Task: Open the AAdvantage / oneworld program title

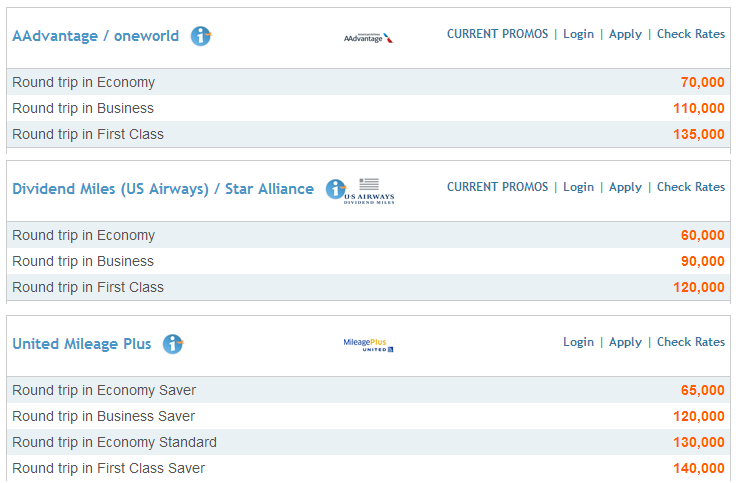Action: tap(95, 36)
